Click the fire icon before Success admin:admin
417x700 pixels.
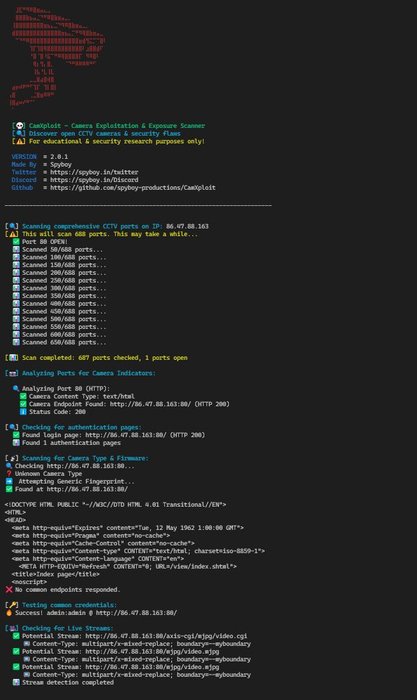9,613
